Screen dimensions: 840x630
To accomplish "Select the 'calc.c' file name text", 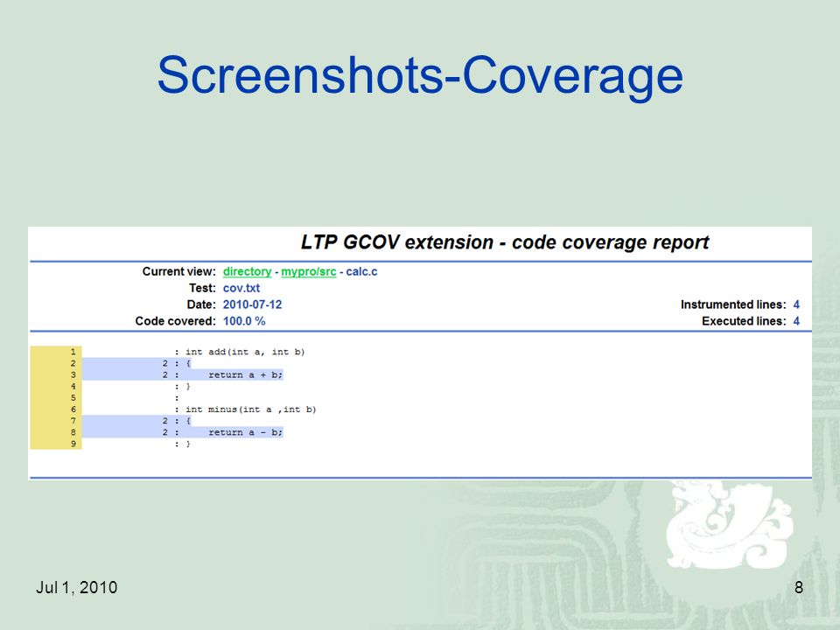I will (x=361, y=271).
